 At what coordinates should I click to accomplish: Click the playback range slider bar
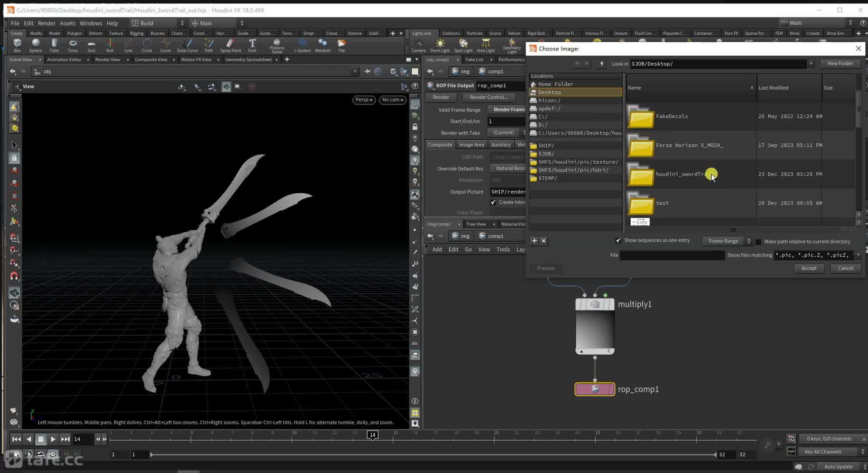433,455
